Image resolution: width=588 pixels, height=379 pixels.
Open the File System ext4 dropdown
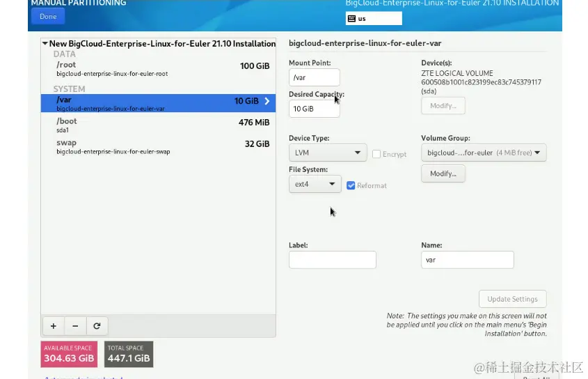click(315, 184)
